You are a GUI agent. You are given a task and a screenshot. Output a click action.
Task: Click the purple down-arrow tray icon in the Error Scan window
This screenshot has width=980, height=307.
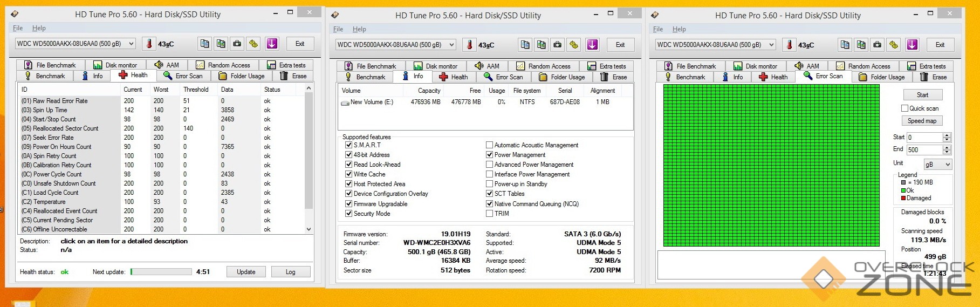[912, 45]
